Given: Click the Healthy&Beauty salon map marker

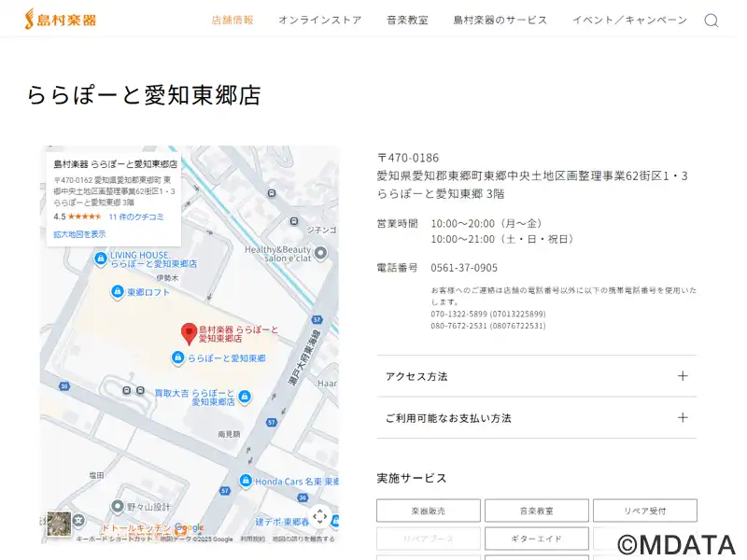Looking at the screenshot, I should (321, 253).
